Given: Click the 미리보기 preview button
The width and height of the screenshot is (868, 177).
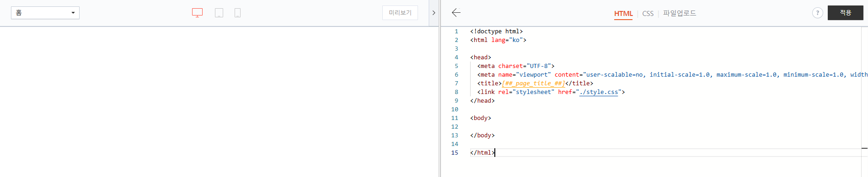Looking at the screenshot, I should click(x=400, y=13).
